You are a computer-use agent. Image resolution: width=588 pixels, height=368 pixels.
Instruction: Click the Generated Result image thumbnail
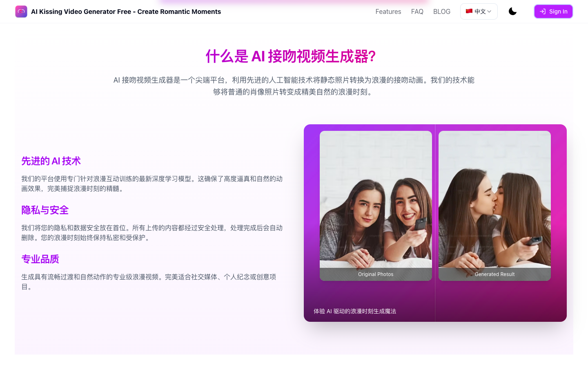(x=494, y=206)
